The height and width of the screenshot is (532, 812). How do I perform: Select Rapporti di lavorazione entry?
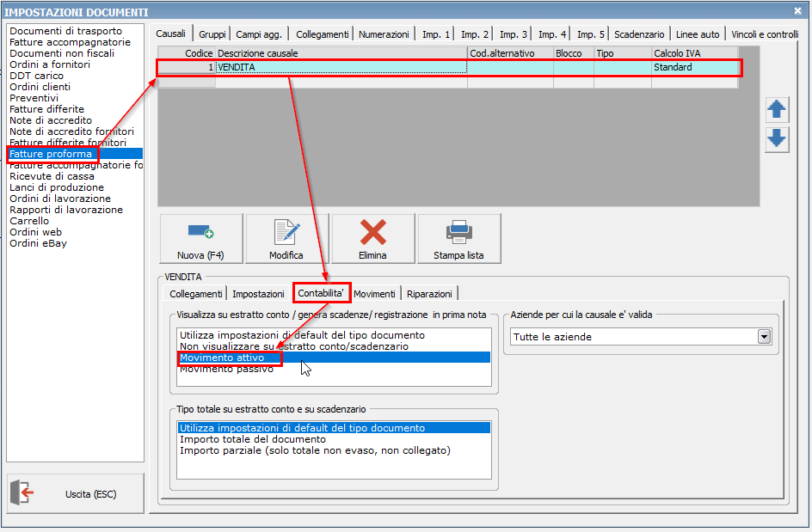click(65, 210)
